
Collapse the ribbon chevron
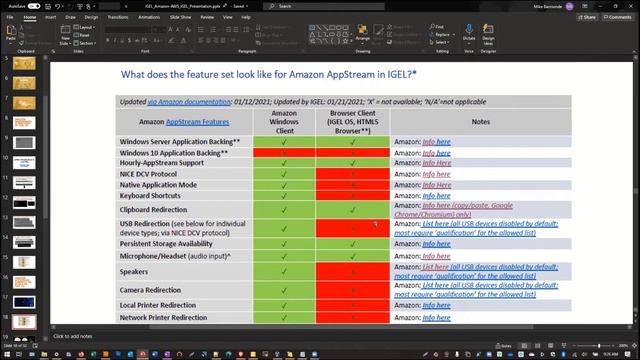click(634, 51)
